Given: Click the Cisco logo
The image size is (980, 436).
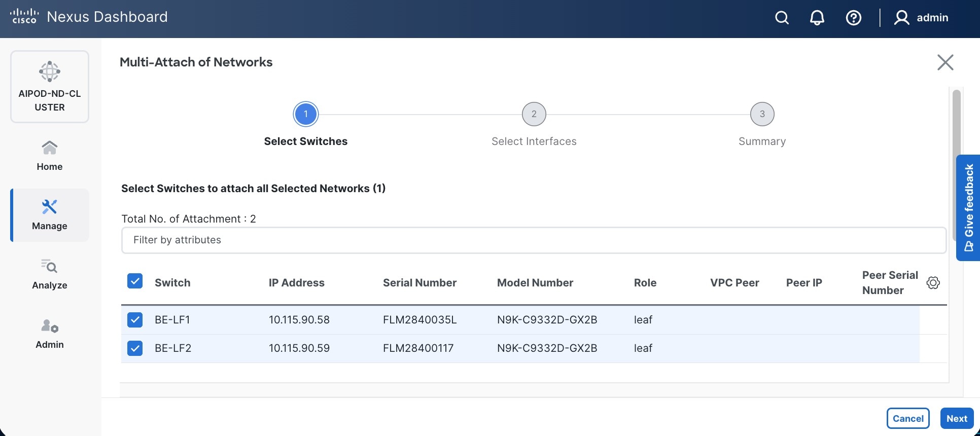Looking at the screenshot, I should pyautogui.click(x=24, y=17).
